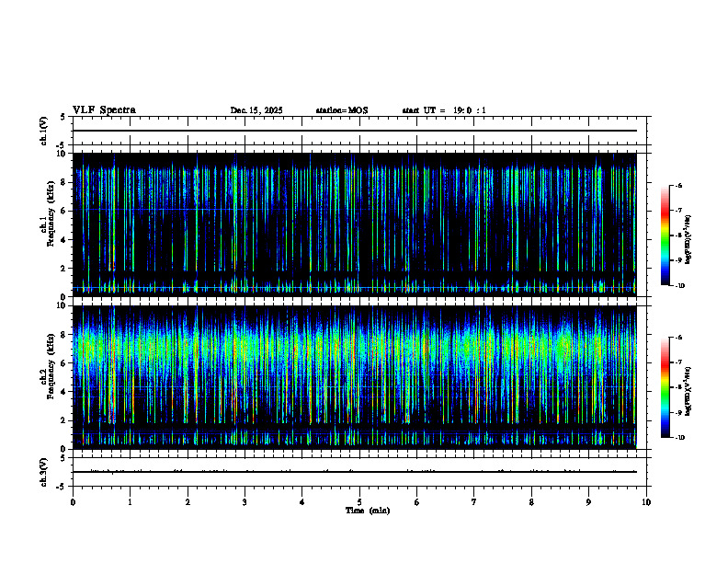The height and width of the screenshot is (563, 728).
Task: Click time axis tick label "7"
Action: pos(474,502)
